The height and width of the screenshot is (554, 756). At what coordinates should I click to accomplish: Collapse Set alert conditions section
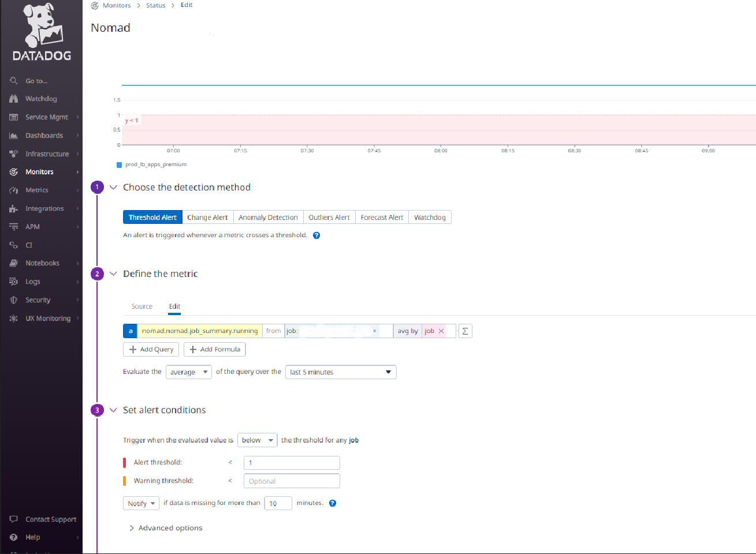click(x=113, y=410)
